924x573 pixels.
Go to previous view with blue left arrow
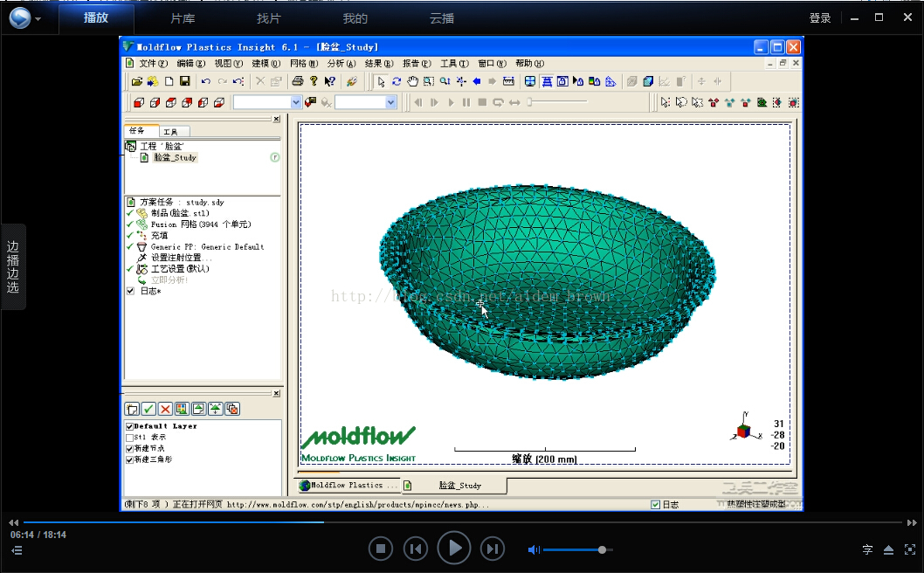pos(476,81)
